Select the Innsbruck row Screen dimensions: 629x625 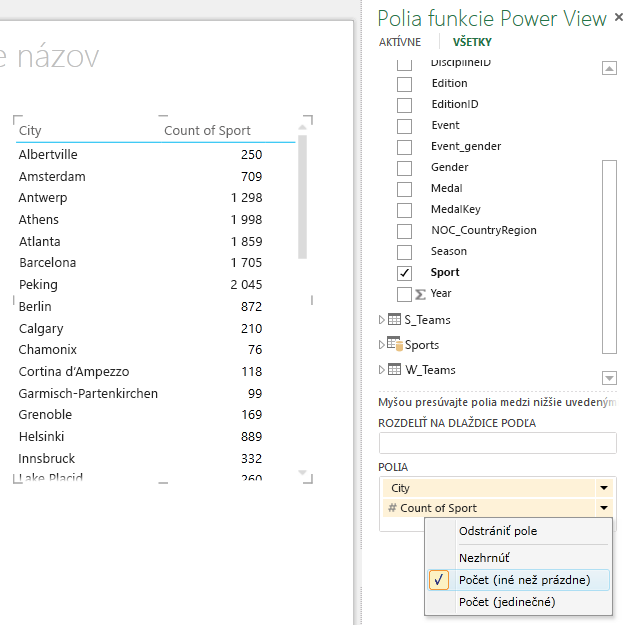140,459
